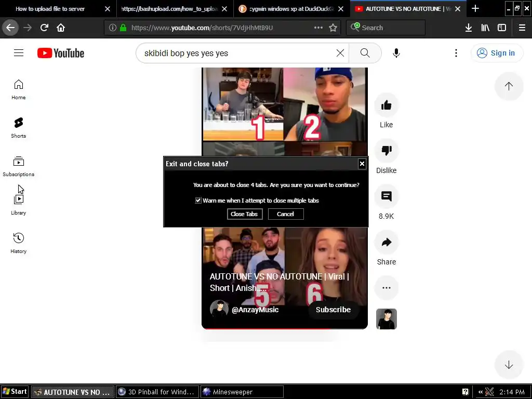Click the system tray help question-mark icon
The height and width of the screenshot is (399, 532).
[x=465, y=392]
